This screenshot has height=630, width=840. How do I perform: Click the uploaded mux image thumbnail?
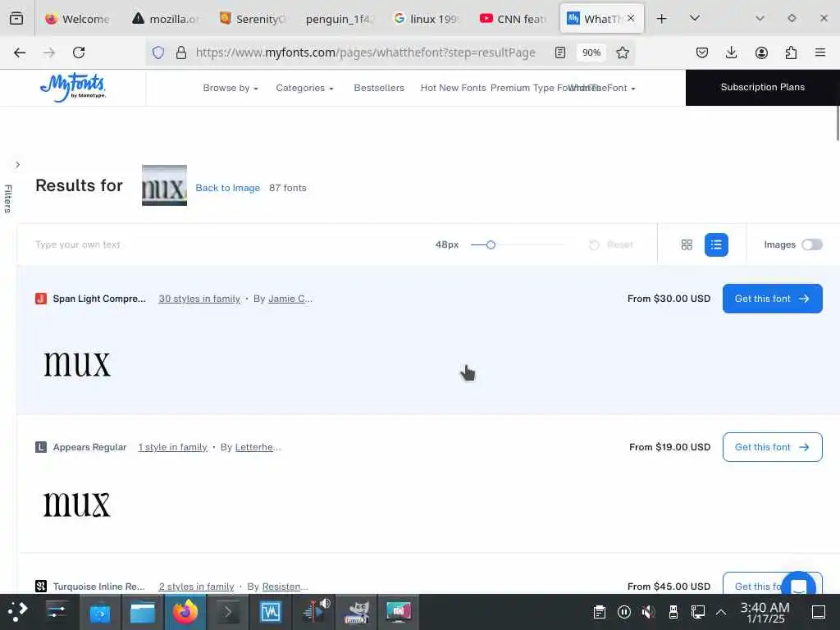(164, 185)
